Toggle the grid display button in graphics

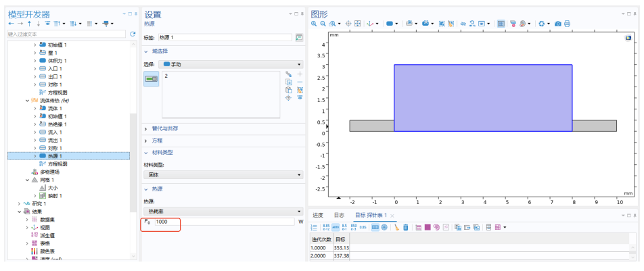pos(501,24)
